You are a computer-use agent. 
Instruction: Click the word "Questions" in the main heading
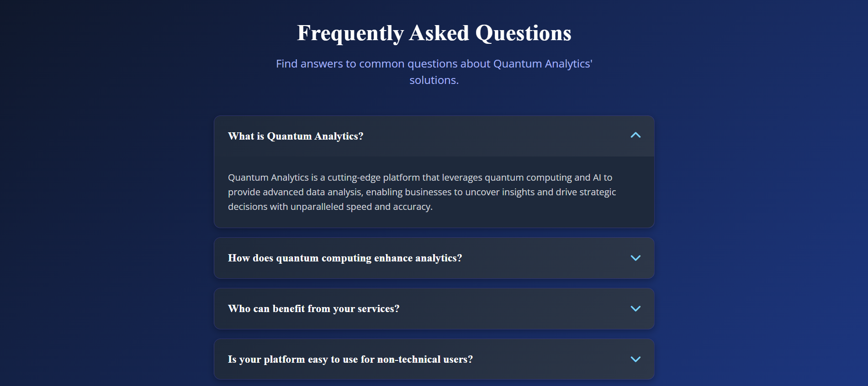[523, 33]
